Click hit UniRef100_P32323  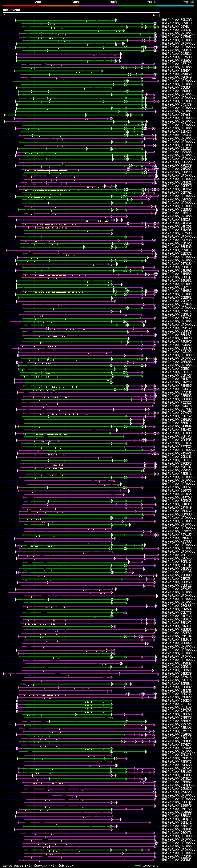177,403
